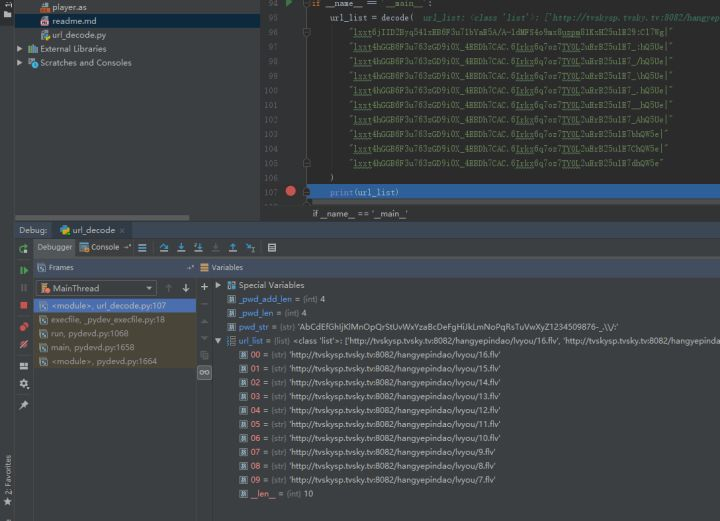Pin the debug tab
Screen dimensions: 720x521
[x=24, y=405]
